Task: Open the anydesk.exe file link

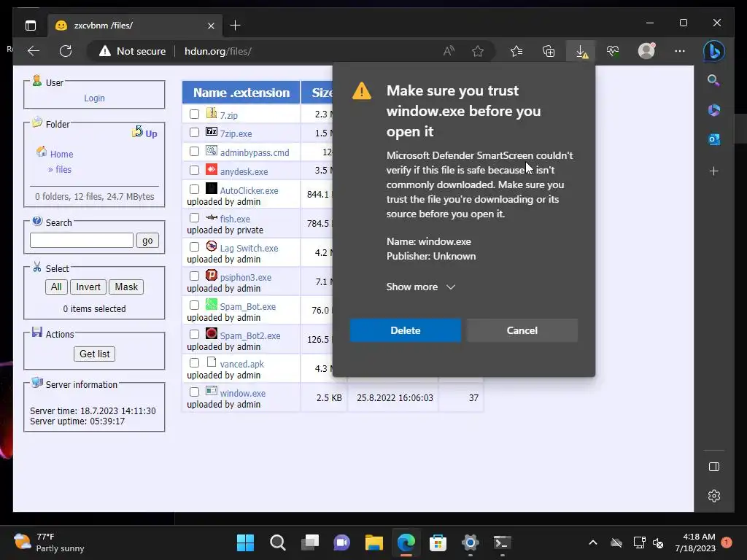Action: coord(244,171)
